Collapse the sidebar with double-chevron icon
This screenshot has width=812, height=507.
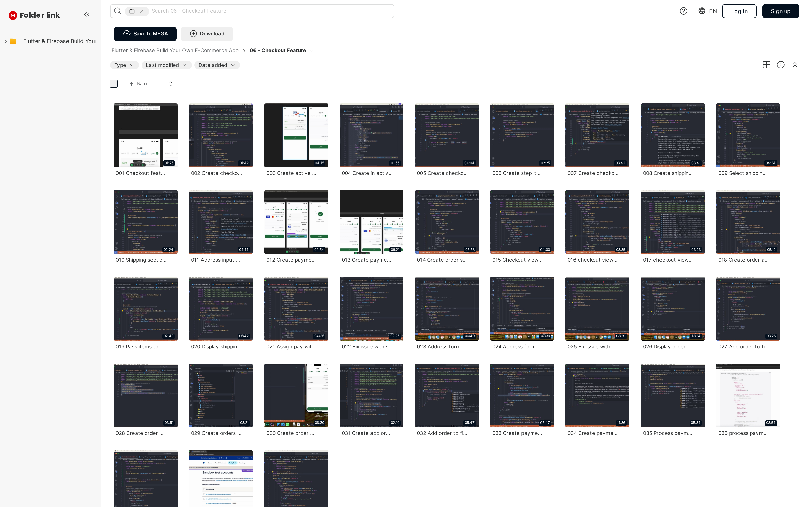[87, 14]
